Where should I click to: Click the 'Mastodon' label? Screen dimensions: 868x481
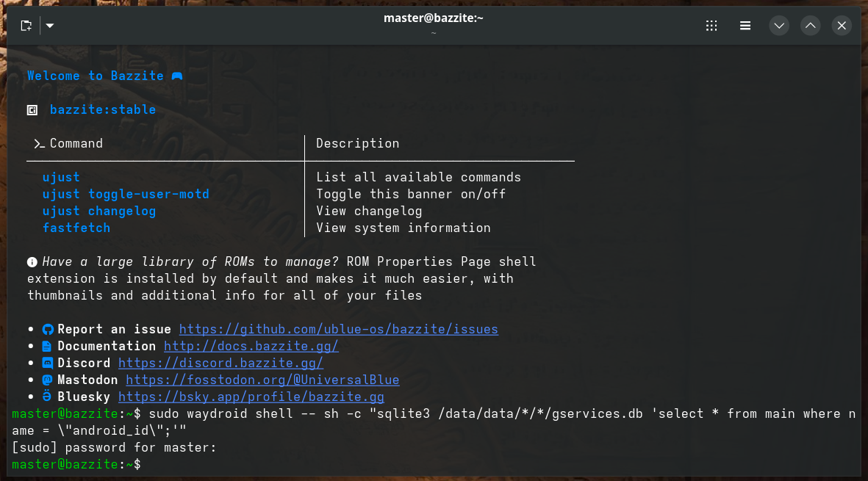click(x=87, y=380)
